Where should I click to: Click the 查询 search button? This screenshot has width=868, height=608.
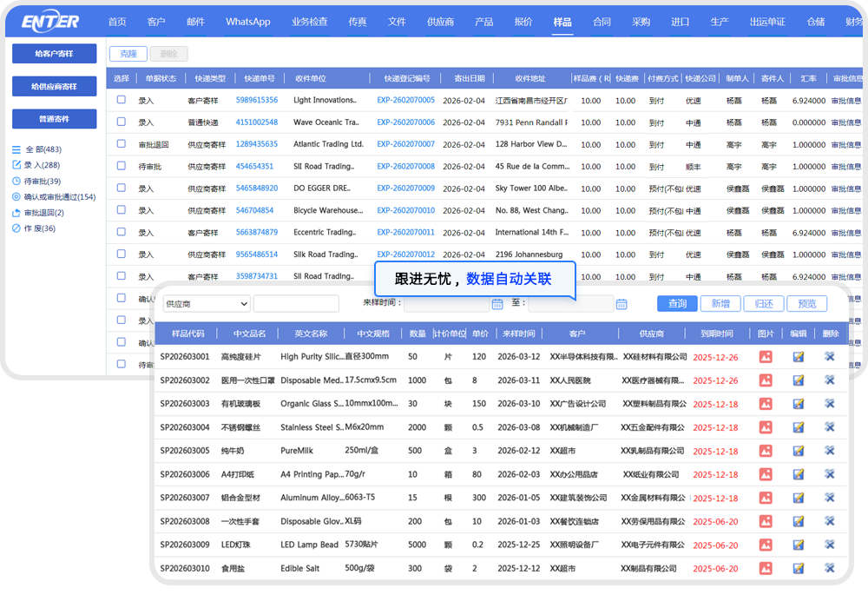point(677,303)
